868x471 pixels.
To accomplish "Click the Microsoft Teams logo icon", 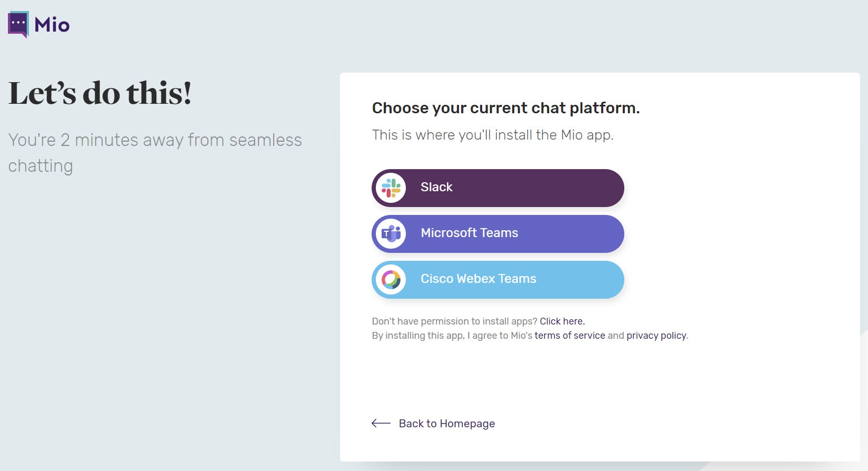I will 391,233.
